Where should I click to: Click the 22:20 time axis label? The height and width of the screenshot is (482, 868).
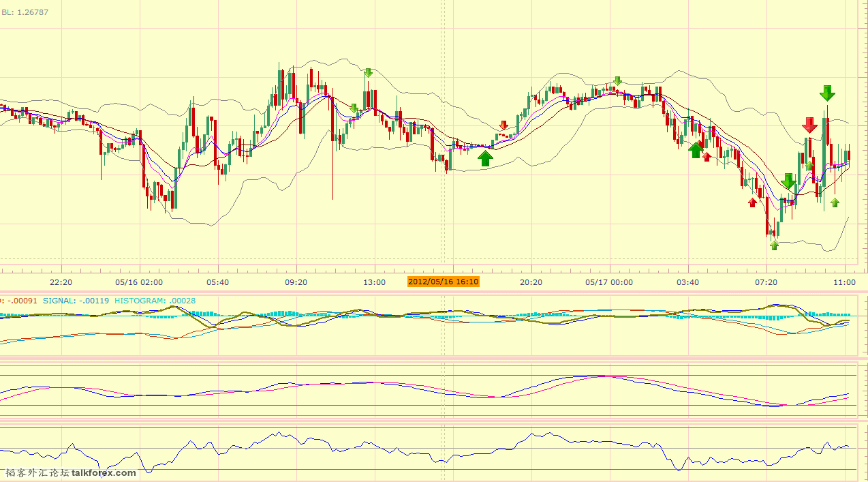coord(61,282)
